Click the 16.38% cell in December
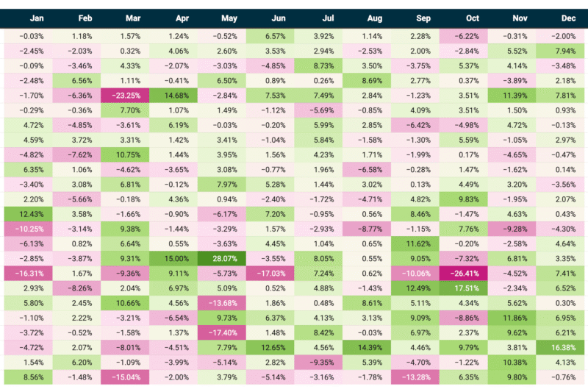This screenshot has width=588, height=392. pos(562,348)
